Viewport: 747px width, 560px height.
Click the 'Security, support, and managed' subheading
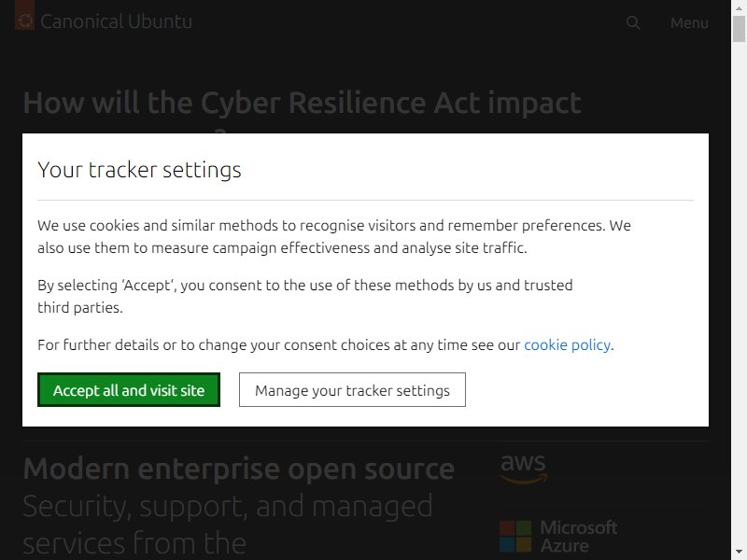coord(228,506)
